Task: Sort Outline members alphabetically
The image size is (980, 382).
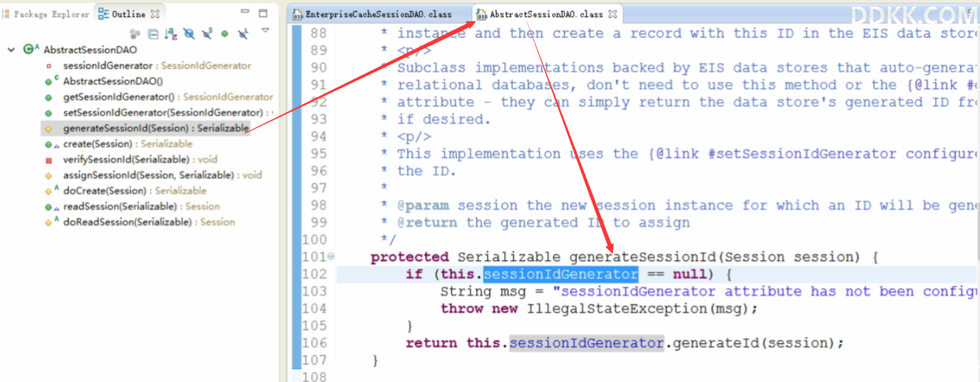Action: click(171, 34)
